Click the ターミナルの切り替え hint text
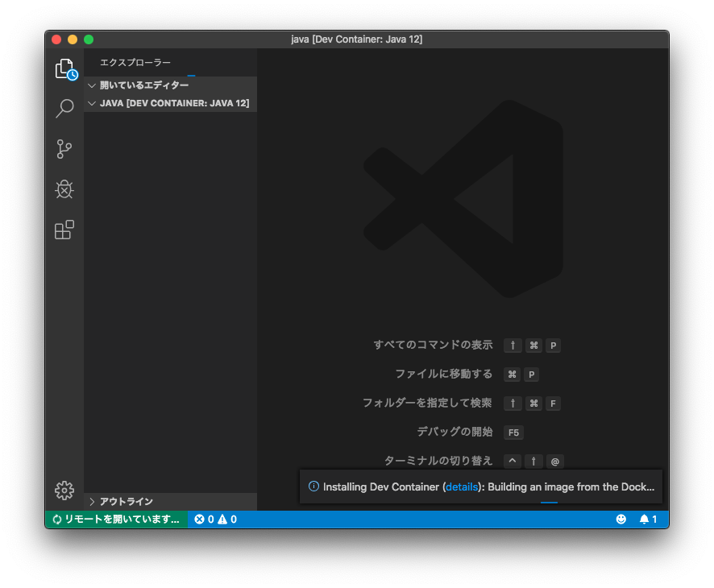Image resolution: width=714 pixels, height=588 pixels. [x=438, y=461]
